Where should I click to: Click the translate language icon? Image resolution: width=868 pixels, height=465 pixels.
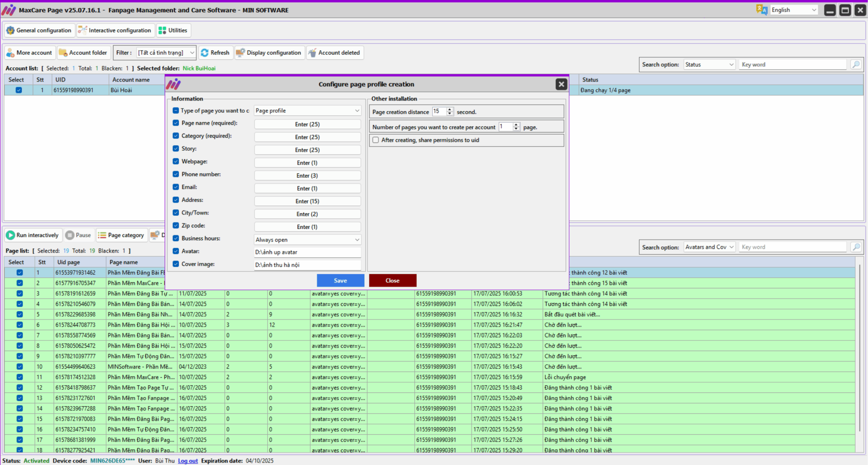[762, 10]
